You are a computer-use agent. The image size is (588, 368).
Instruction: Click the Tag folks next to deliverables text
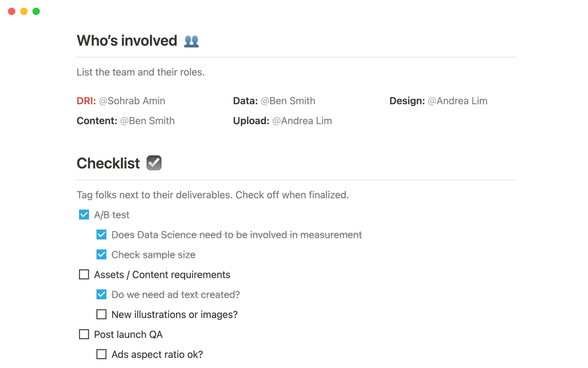click(213, 195)
